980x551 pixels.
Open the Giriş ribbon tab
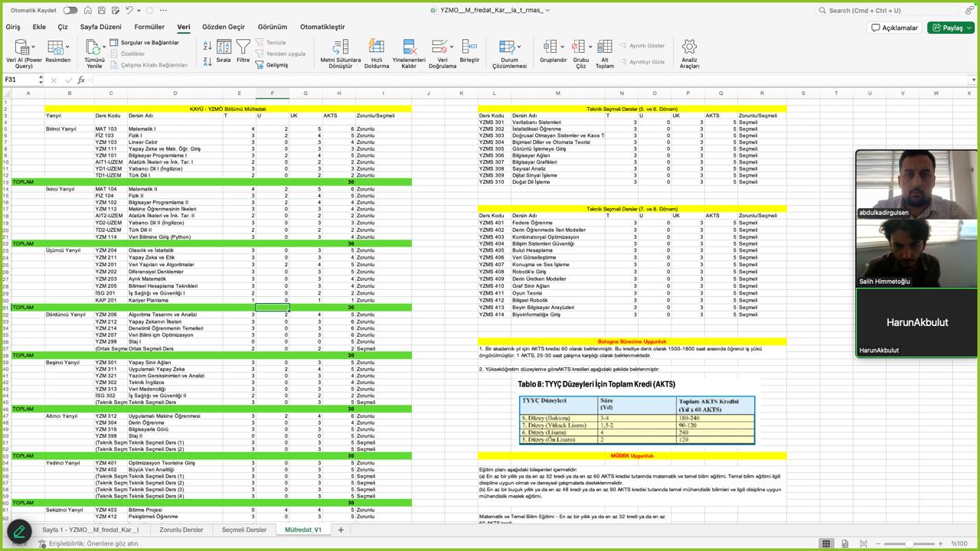pyautogui.click(x=13, y=27)
